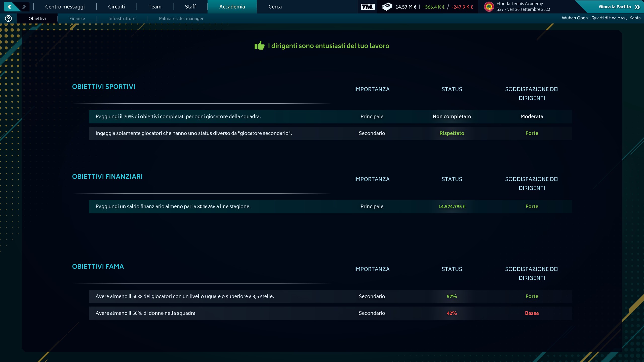Click the double chevron on Gioca la Partita
Screen dimensions: 644x362
[637, 7]
